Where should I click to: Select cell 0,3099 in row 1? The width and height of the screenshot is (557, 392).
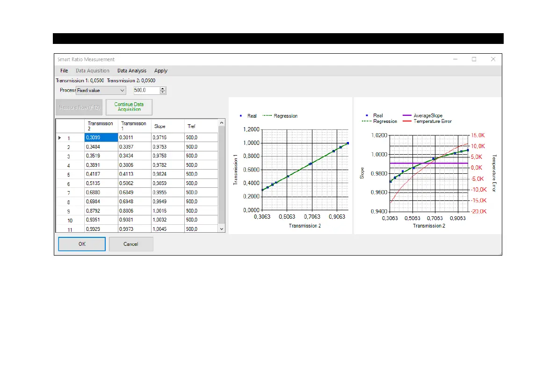(x=101, y=138)
